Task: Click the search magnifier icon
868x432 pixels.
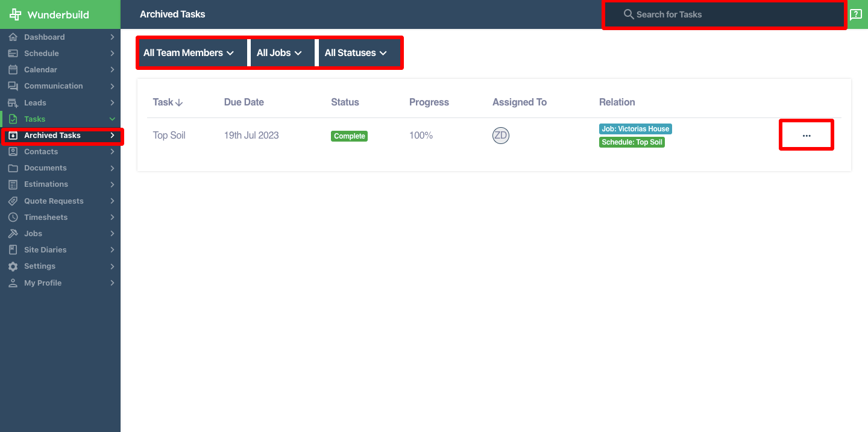Action: (629, 14)
